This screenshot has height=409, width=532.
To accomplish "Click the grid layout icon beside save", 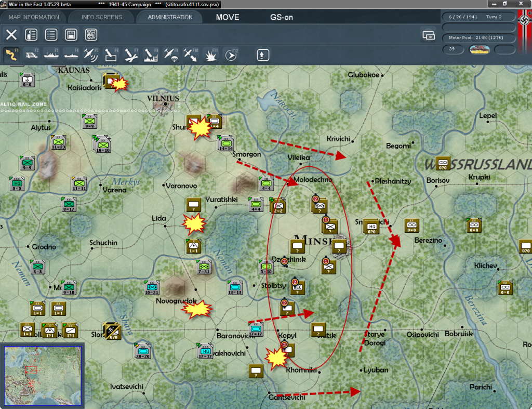I will (91, 35).
